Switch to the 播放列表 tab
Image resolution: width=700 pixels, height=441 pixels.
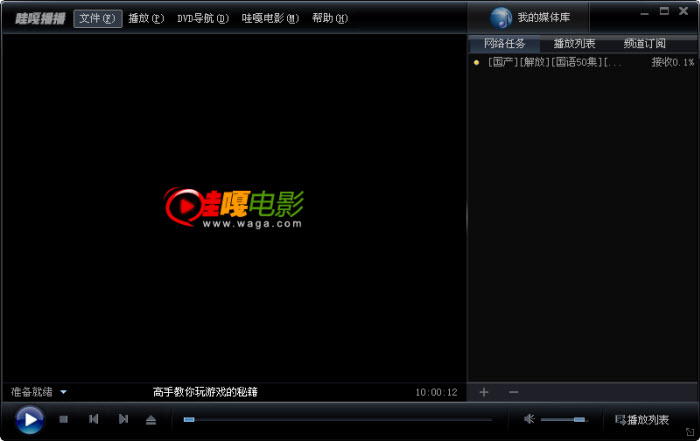pos(574,44)
